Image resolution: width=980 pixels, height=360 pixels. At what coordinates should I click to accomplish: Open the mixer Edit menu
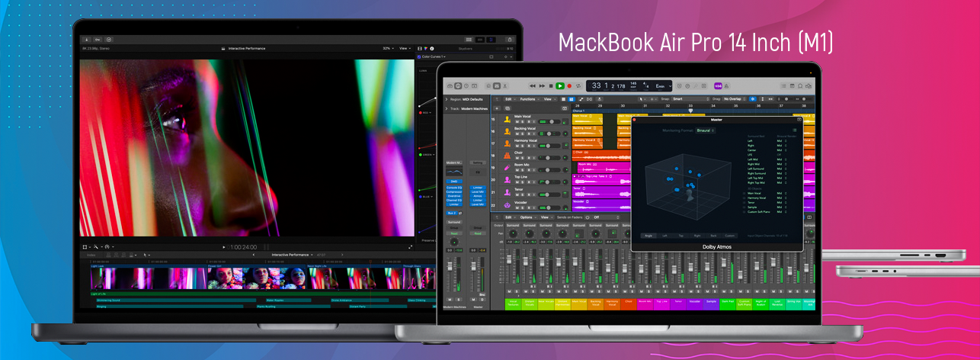pyautogui.click(x=510, y=217)
